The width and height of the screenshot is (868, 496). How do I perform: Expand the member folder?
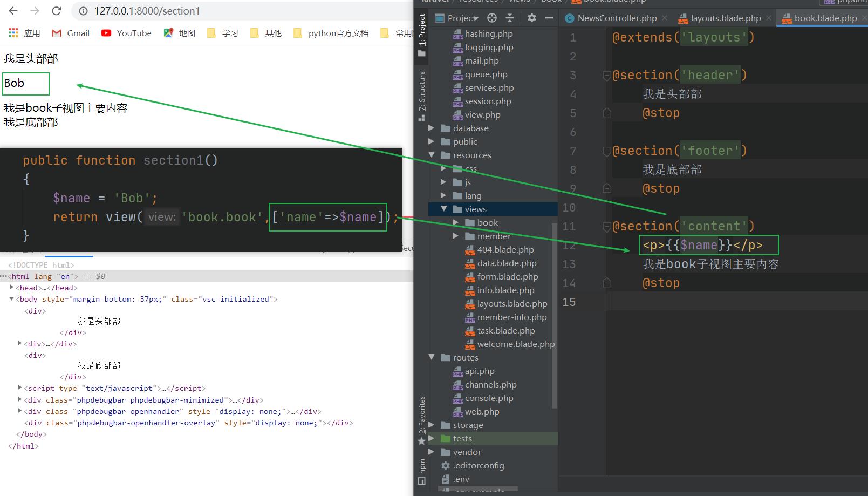(x=455, y=236)
